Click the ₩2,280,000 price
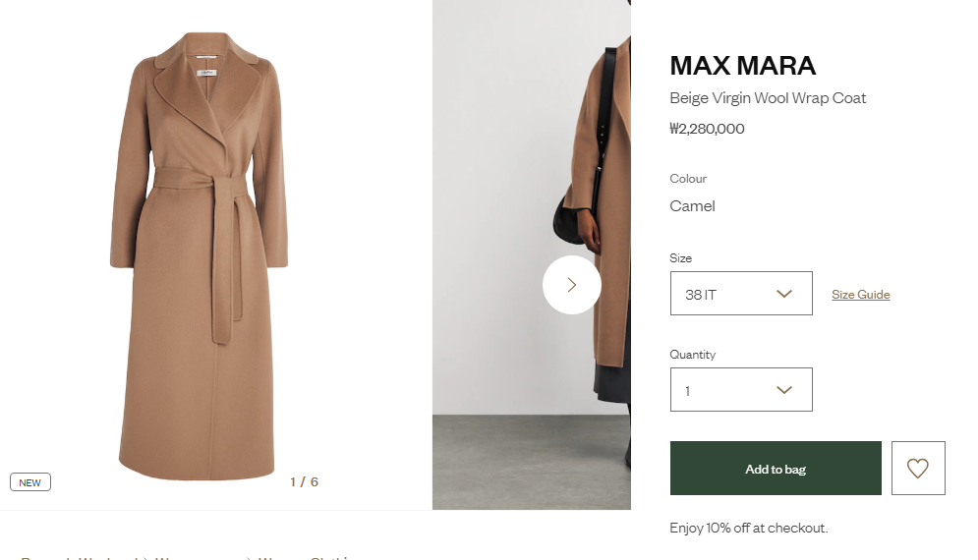978x560 pixels. pyautogui.click(x=707, y=129)
